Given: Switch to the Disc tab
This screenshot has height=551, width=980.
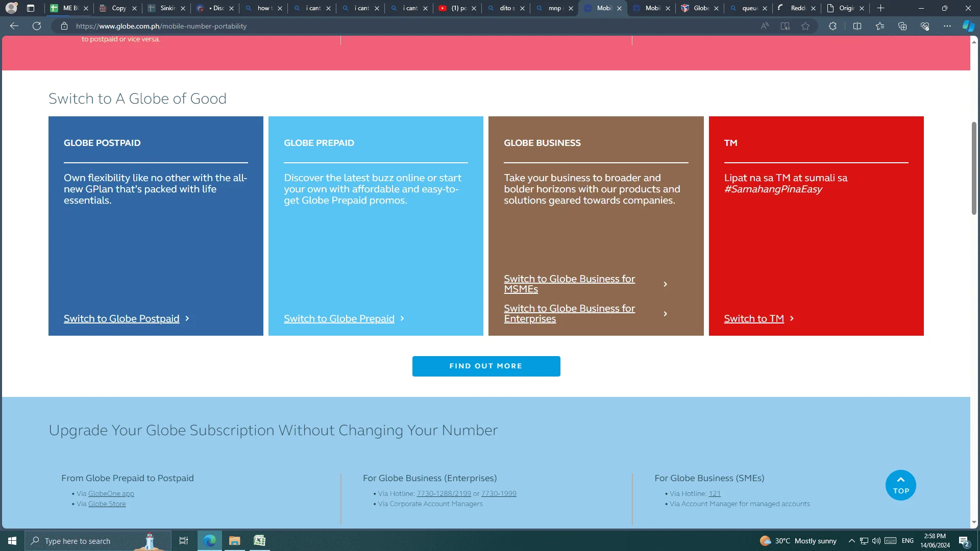Looking at the screenshot, I should (214, 8).
